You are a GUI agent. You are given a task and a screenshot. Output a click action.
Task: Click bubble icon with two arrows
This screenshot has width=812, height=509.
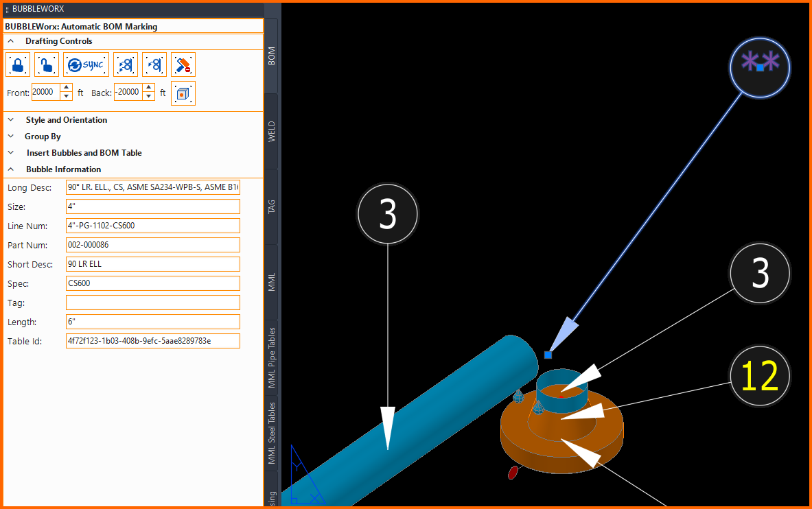(x=126, y=64)
